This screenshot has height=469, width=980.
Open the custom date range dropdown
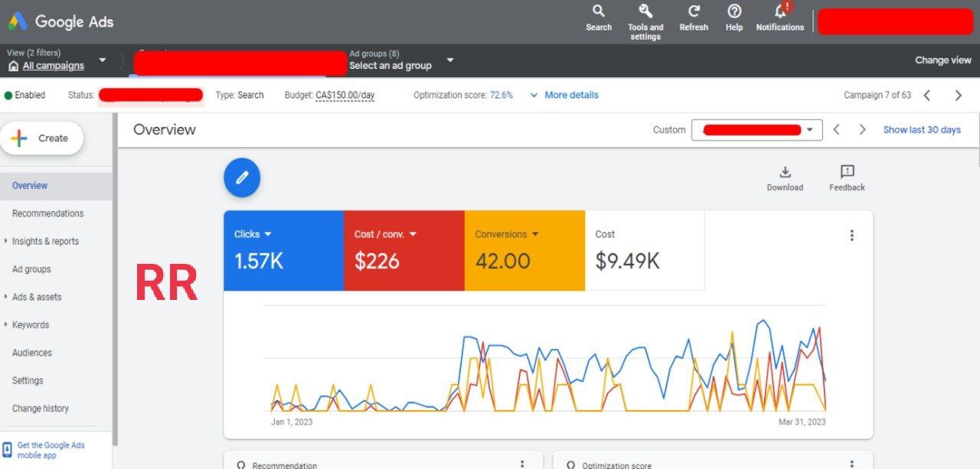(x=809, y=130)
